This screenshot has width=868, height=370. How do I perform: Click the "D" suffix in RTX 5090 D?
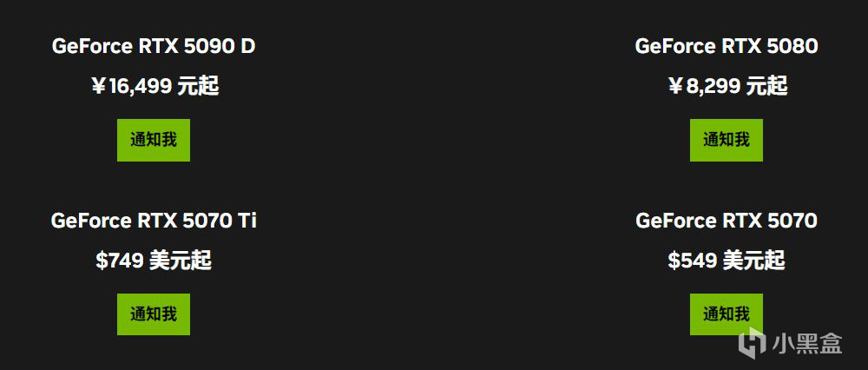[247, 46]
